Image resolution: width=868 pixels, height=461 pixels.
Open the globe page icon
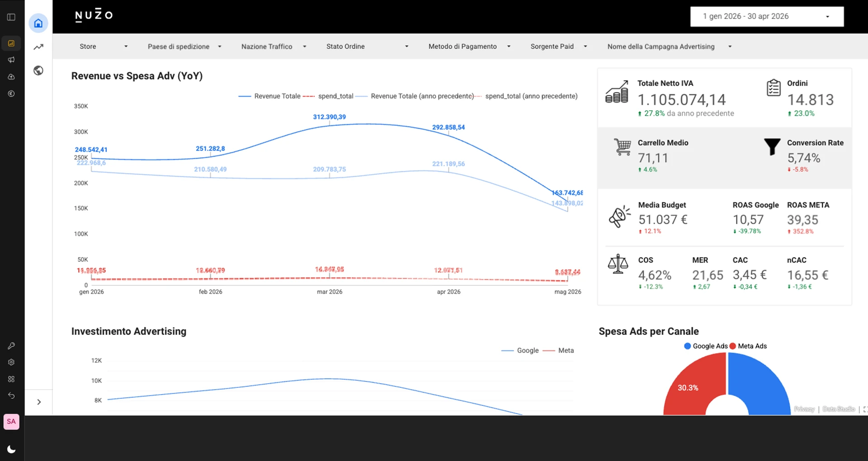[x=38, y=71]
